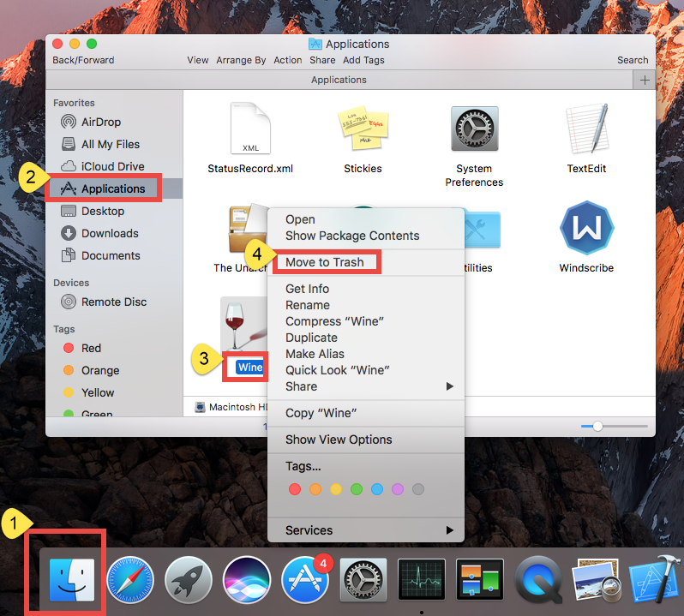Go to Applications in sidebar

click(x=114, y=188)
